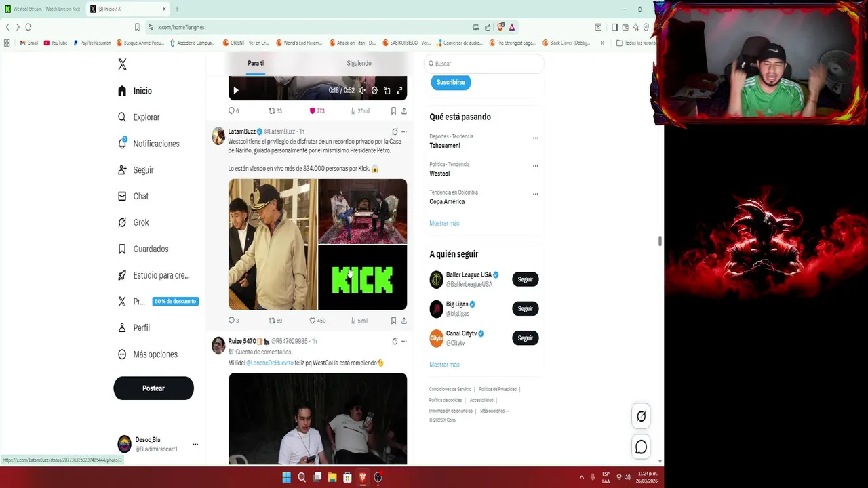Click the @LoncheDeHuevito mention link

[x=269, y=363]
